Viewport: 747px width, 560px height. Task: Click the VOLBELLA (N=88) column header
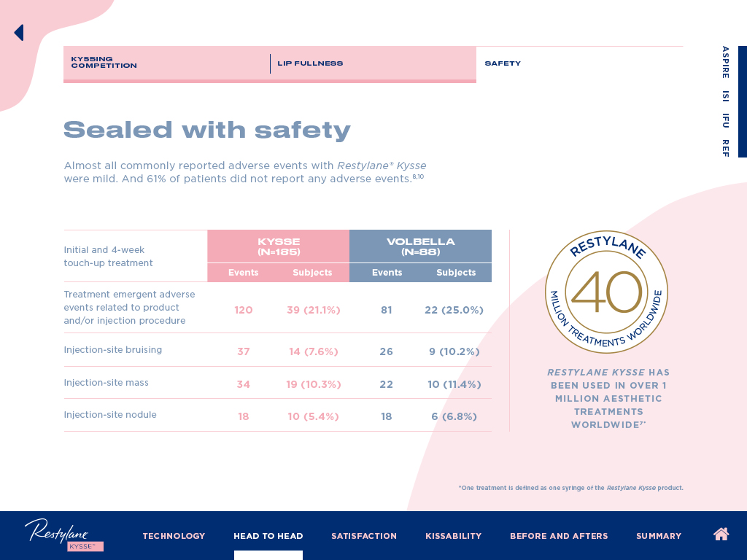coord(421,246)
